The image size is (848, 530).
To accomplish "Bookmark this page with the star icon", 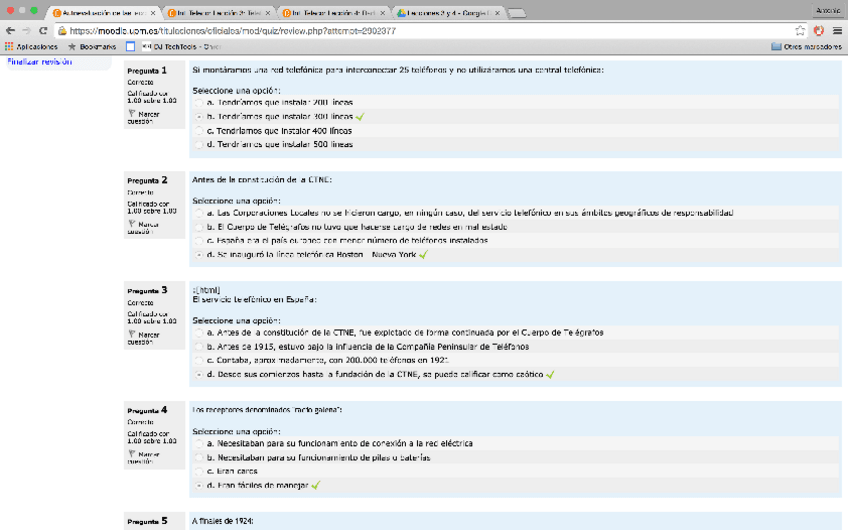I will click(x=801, y=31).
